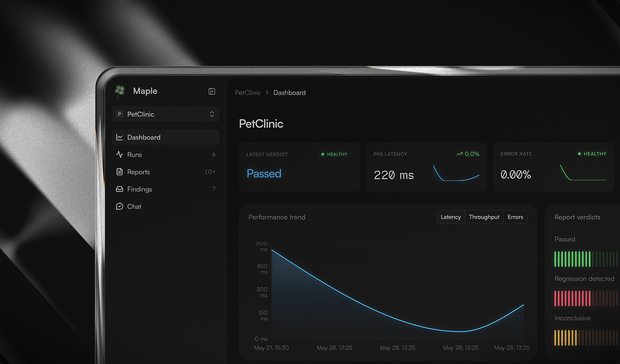
Task: Click the up-down chevrons in project selector
Action: 212,114
